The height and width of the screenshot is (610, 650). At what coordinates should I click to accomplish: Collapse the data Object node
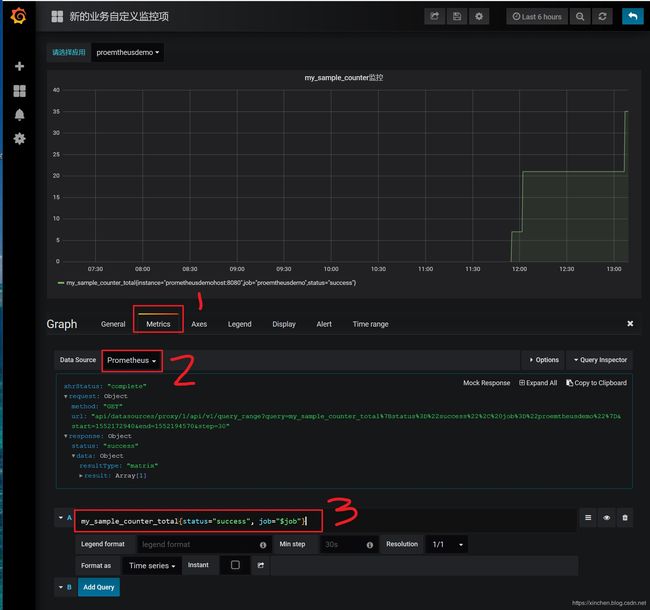click(73, 456)
